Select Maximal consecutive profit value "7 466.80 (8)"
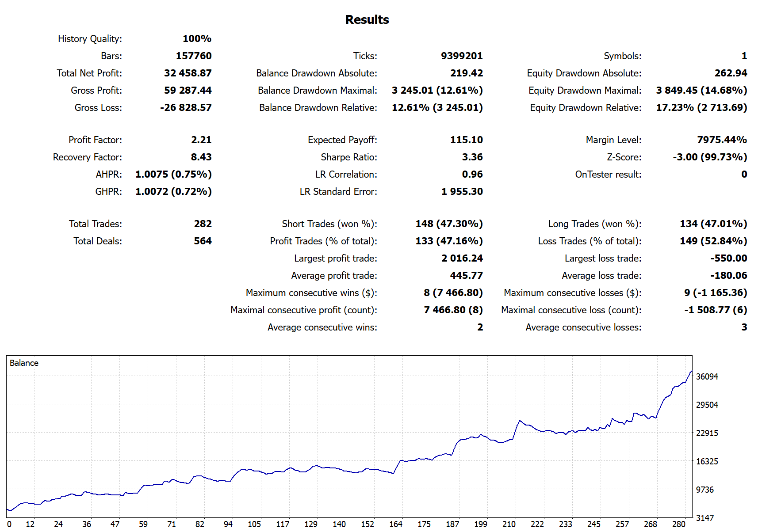The width and height of the screenshot is (781, 532). [453, 310]
